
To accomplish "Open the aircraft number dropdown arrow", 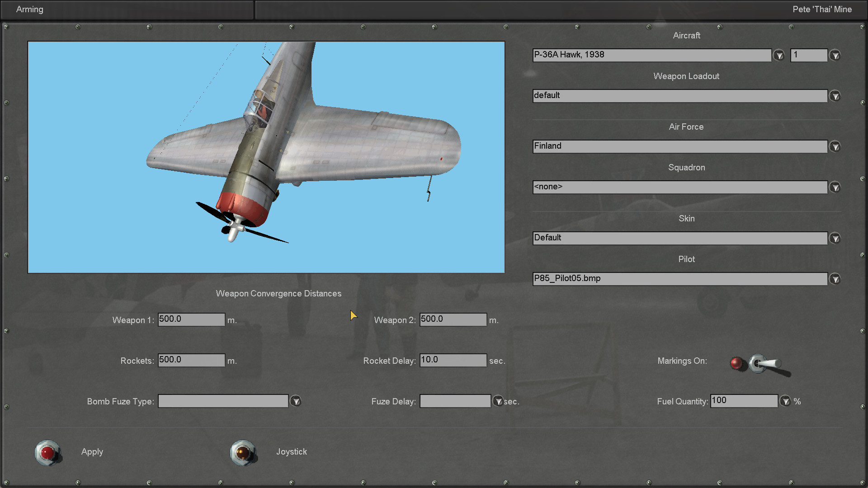I will coord(835,56).
